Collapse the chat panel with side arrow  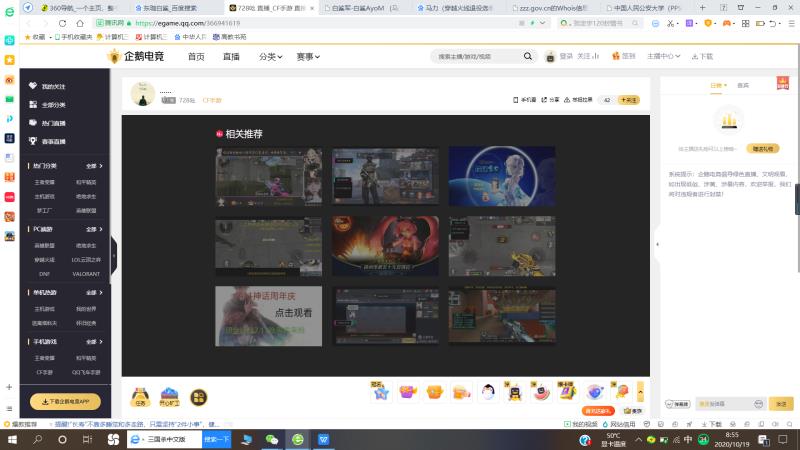(x=657, y=244)
